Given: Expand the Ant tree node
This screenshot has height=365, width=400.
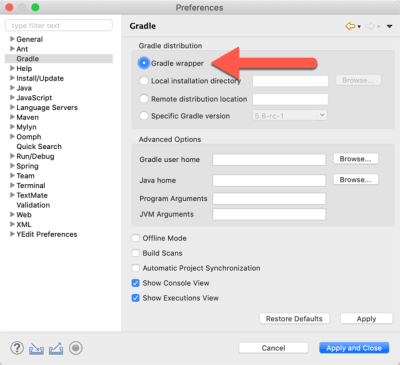Looking at the screenshot, I should [12, 49].
